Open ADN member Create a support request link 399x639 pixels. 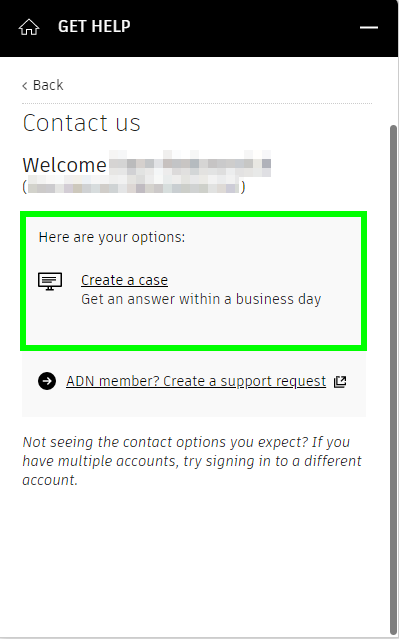click(196, 381)
